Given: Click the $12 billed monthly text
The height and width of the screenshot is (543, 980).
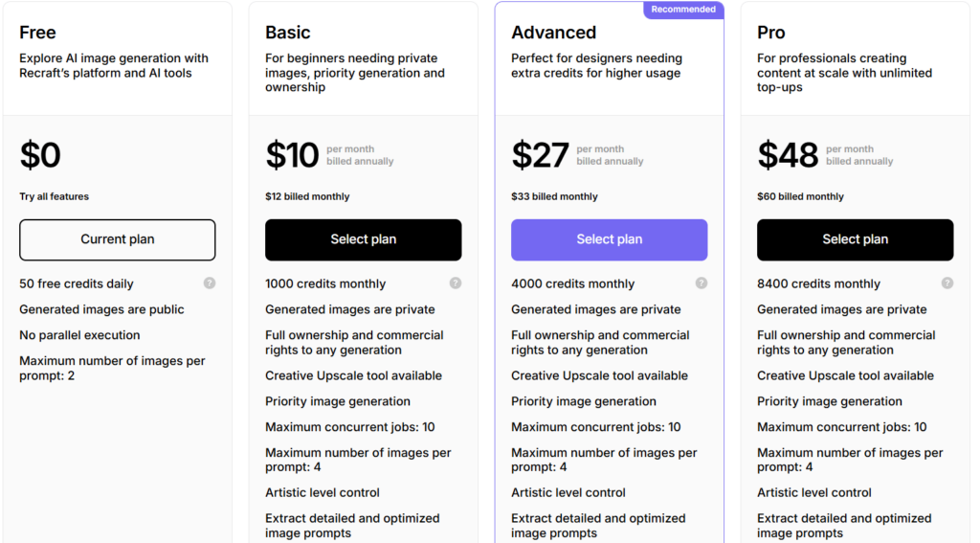Looking at the screenshot, I should (x=307, y=196).
